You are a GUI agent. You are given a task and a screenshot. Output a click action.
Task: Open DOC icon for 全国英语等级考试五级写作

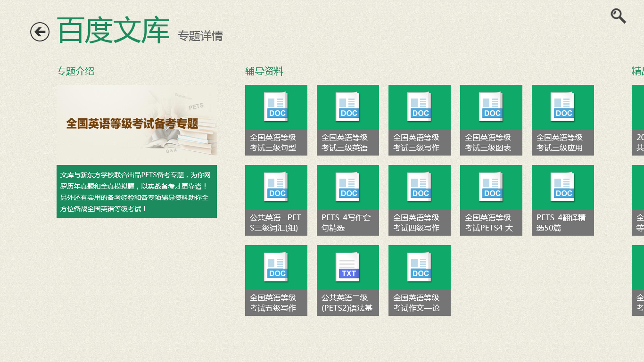click(x=276, y=267)
